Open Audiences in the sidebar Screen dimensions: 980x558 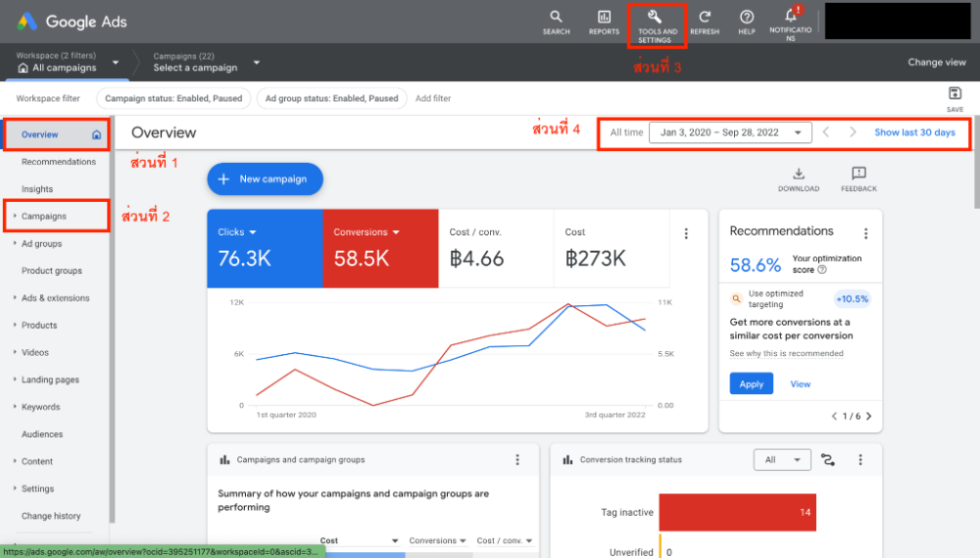42,434
